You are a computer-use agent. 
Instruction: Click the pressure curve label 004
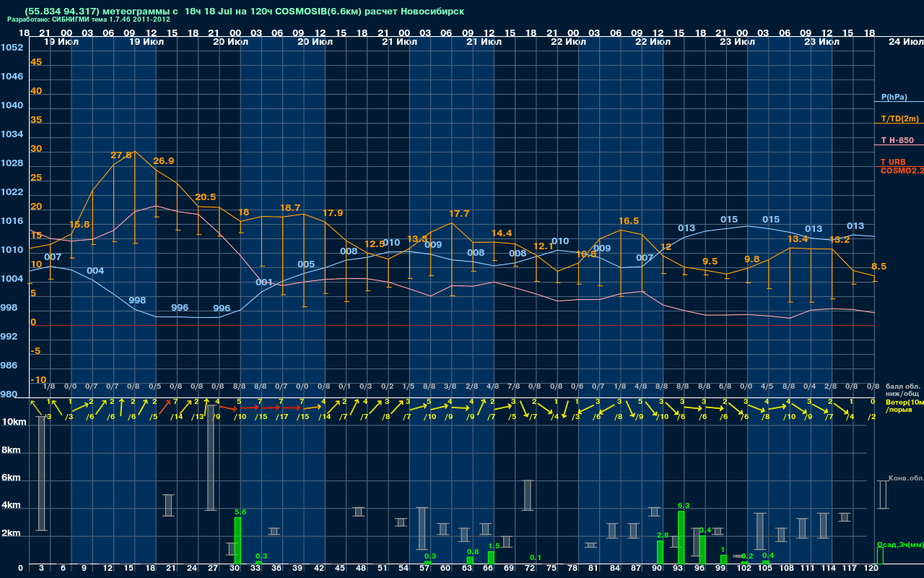[95, 271]
